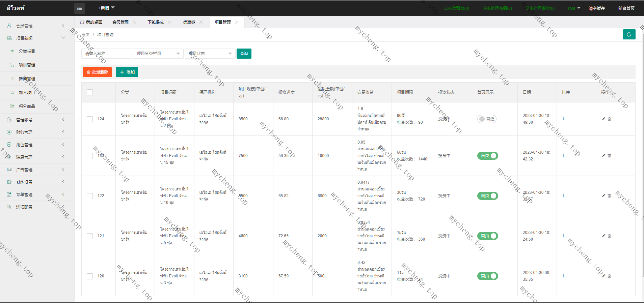
Task: Check the checkbox for row 122
Action: coord(90,196)
